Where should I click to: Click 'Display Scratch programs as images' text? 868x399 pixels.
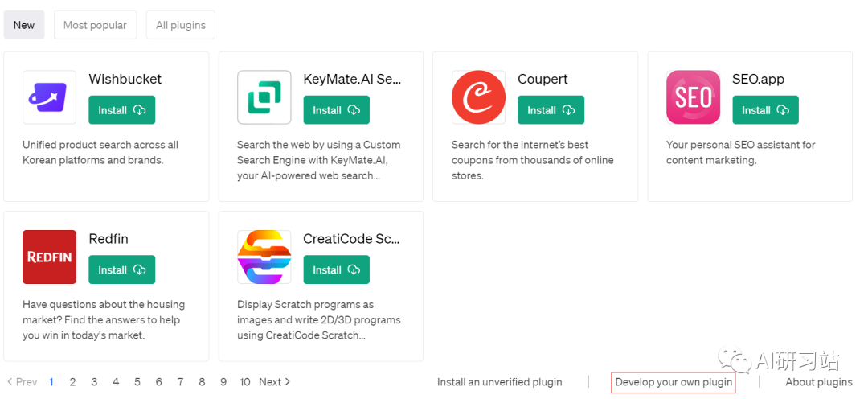tap(319, 319)
